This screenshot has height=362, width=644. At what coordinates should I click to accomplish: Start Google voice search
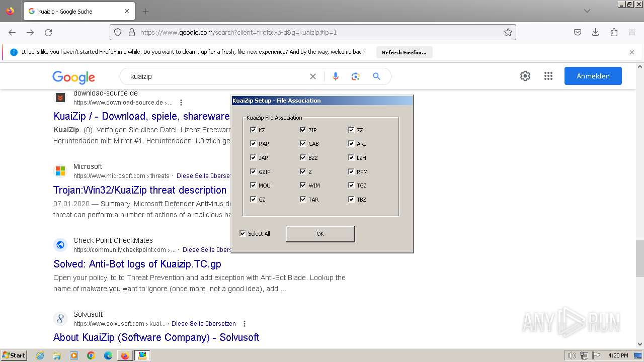click(336, 76)
